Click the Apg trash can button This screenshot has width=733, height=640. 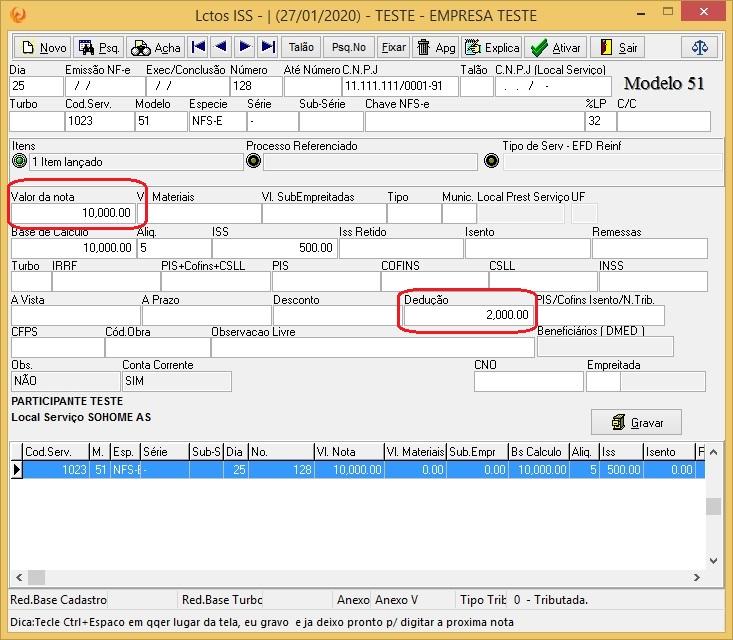(x=435, y=47)
